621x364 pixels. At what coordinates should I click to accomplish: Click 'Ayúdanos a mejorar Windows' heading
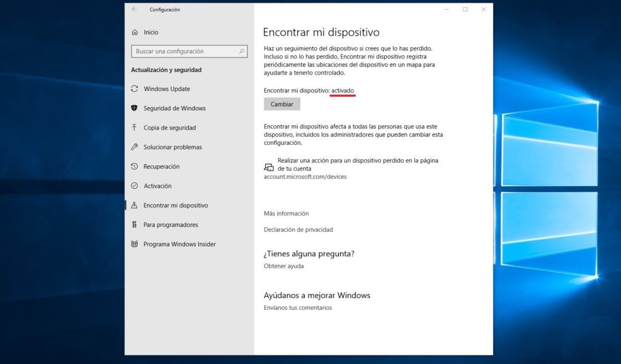317,295
